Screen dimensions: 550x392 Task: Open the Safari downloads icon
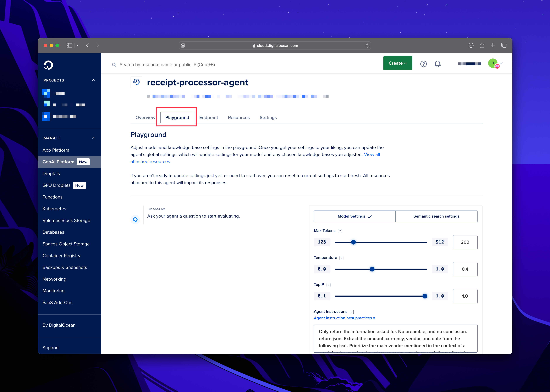pyautogui.click(x=471, y=45)
